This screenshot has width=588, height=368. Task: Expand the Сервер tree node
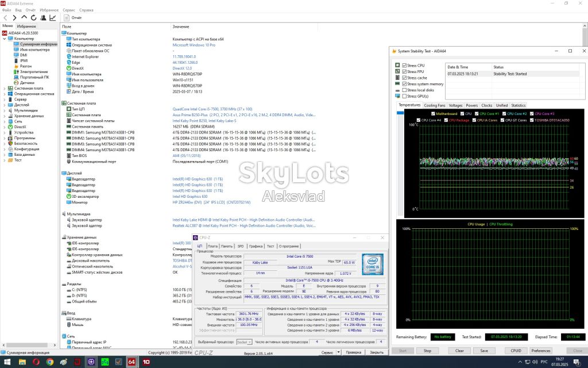coord(5,99)
